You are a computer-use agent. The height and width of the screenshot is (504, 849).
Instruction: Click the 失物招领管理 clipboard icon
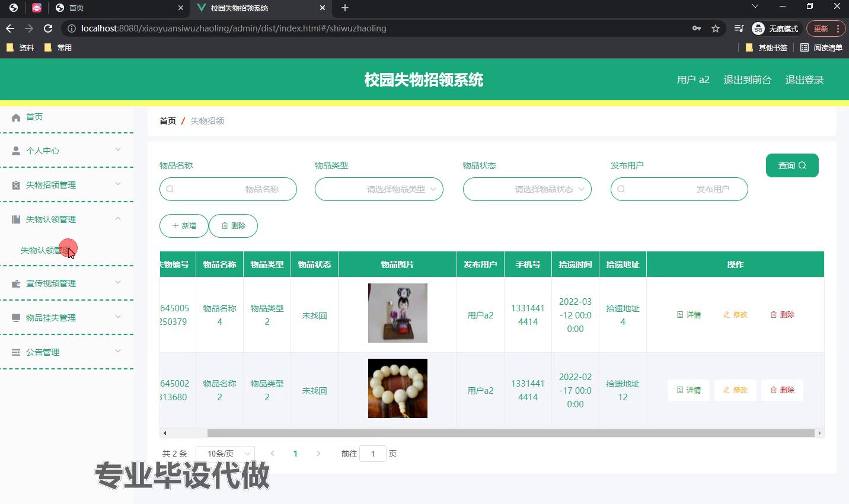16,186
